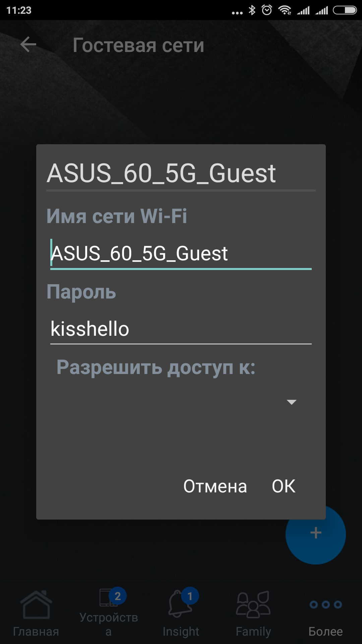Tap the Wi-Fi status bar icon
Viewport: 362px width, 644px height.
point(285,10)
